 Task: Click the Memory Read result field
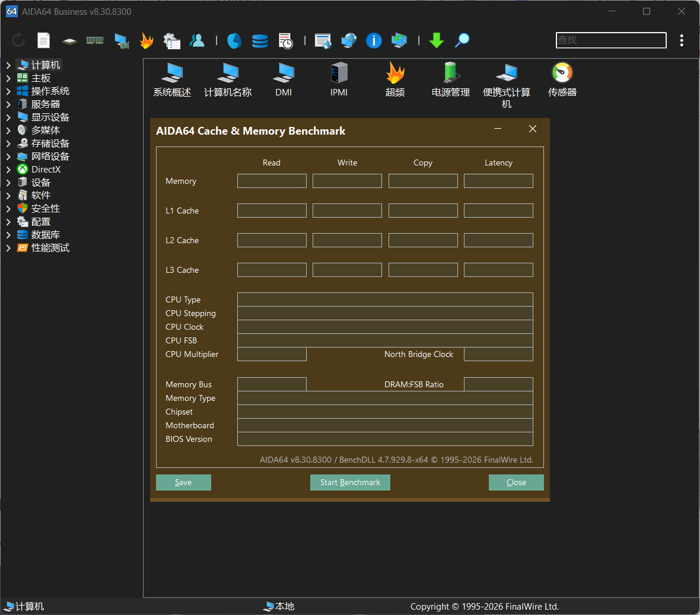272,181
